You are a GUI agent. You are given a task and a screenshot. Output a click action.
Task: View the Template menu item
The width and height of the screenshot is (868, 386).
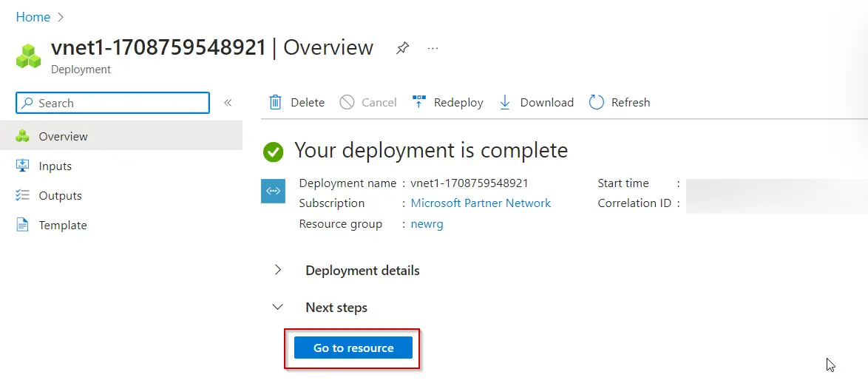(x=62, y=225)
